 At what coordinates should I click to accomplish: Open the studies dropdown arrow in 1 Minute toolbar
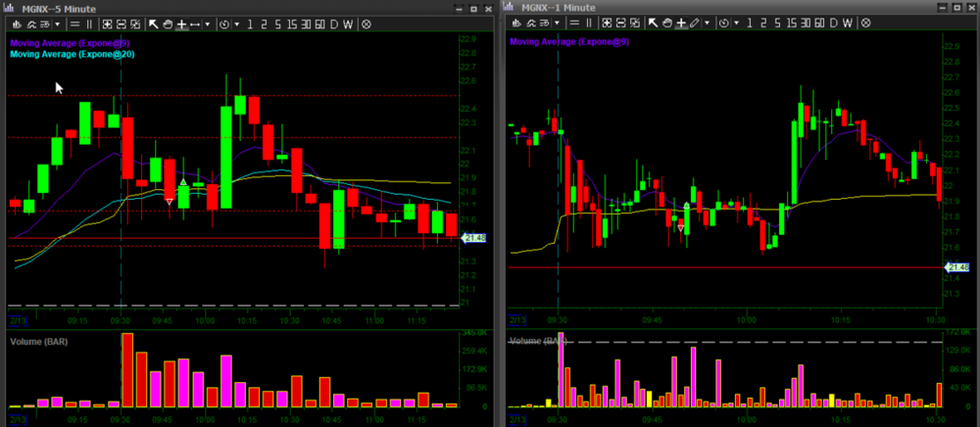point(557,24)
